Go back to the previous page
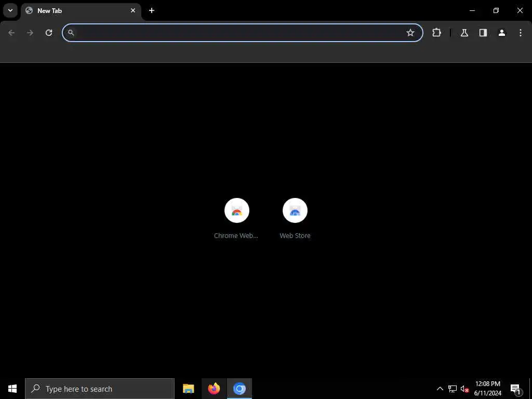The width and height of the screenshot is (532, 399). (x=11, y=33)
